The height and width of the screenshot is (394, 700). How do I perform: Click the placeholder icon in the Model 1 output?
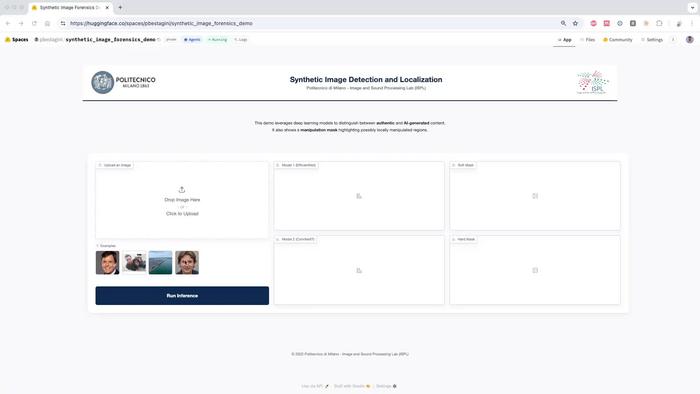pos(359,196)
